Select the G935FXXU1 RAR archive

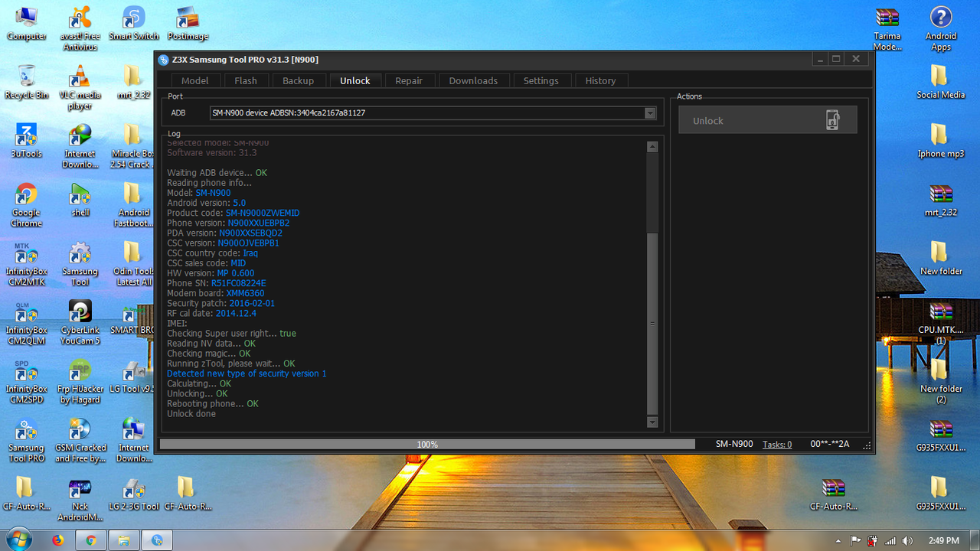point(940,435)
